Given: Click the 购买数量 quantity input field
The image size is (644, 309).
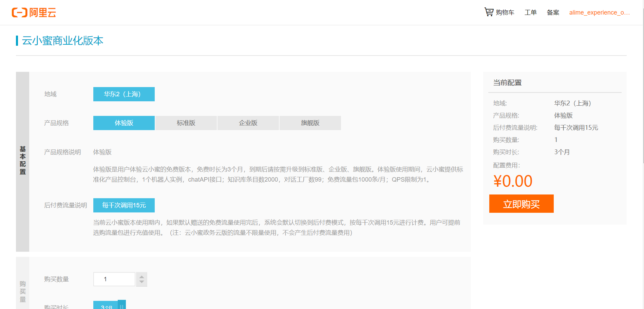Looking at the screenshot, I should click(x=114, y=279).
